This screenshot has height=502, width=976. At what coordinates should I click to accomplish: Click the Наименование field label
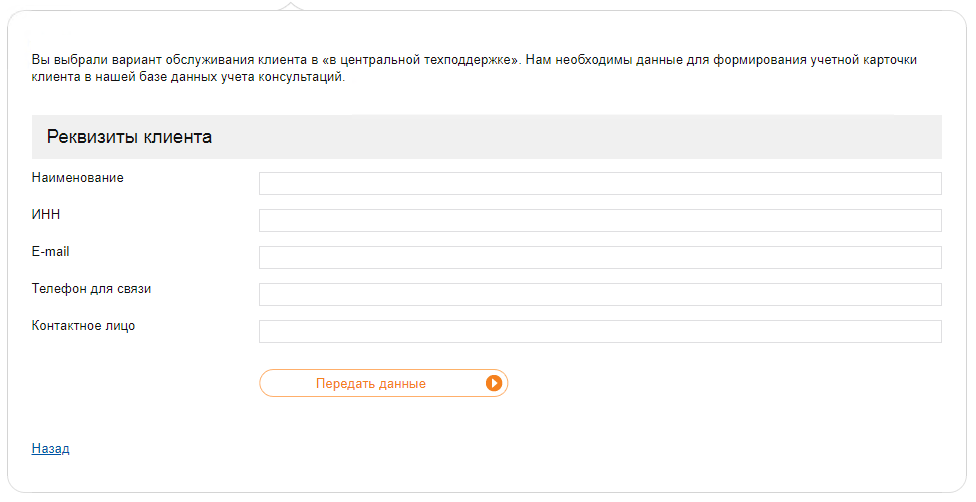[78, 178]
